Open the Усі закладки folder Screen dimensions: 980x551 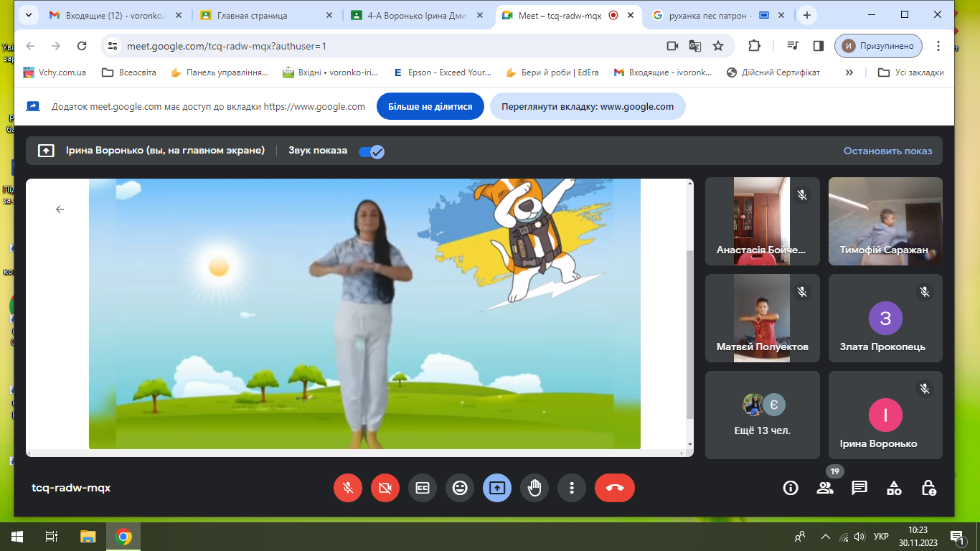point(911,72)
